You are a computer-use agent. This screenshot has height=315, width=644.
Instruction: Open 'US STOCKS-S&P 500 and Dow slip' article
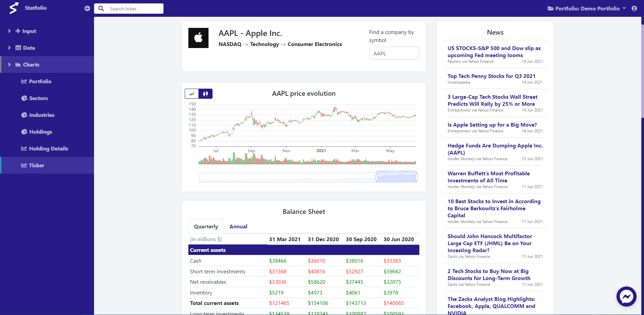pyautogui.click(x=494, y=52)
